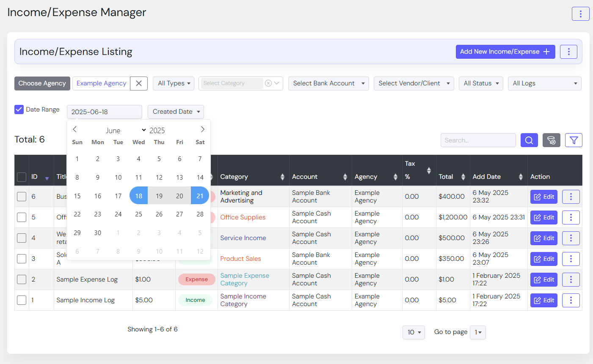The image size is (593, 364).
Task: Click the clear filters icon button
Action: point(551,140)
